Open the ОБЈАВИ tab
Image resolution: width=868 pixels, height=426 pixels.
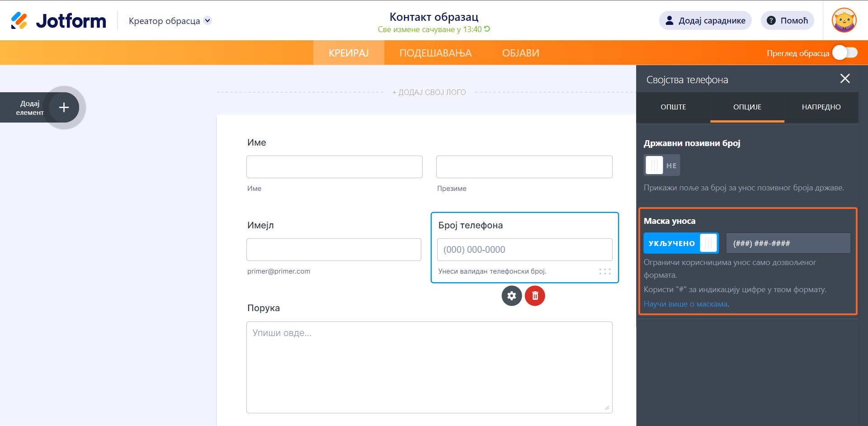(x=520, y=53)
